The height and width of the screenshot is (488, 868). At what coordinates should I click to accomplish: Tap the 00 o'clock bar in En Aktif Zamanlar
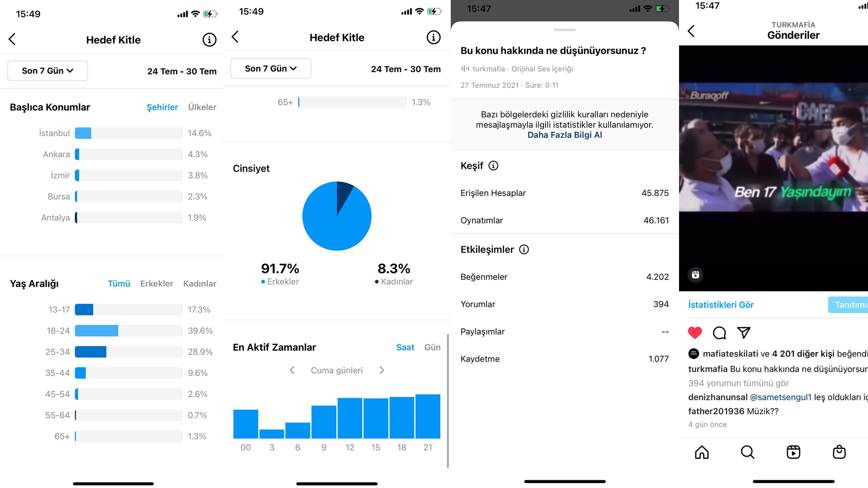(245, 424)
